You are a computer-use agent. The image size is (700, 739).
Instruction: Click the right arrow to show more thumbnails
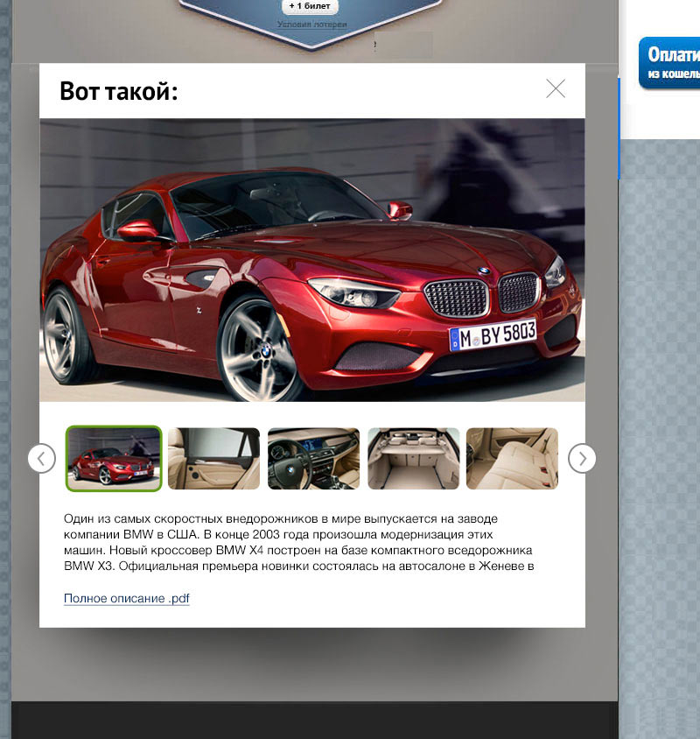pyautogui.click(x=582, y=458)
